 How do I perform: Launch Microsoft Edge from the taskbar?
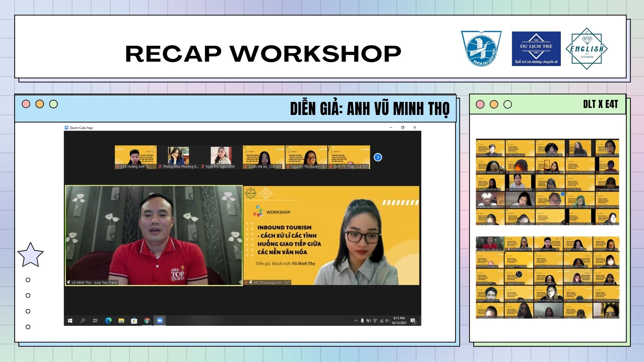(108, 321)
